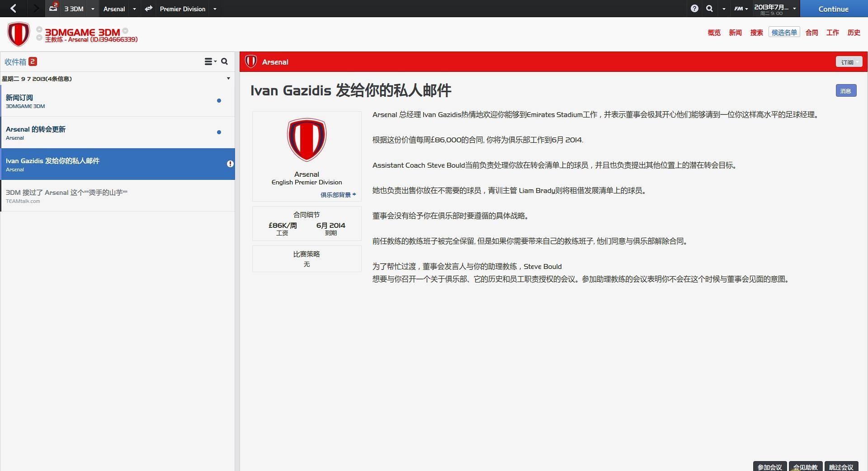
Task: Open the inbox tray icon with badge
Action: click(x=53, y=7)
